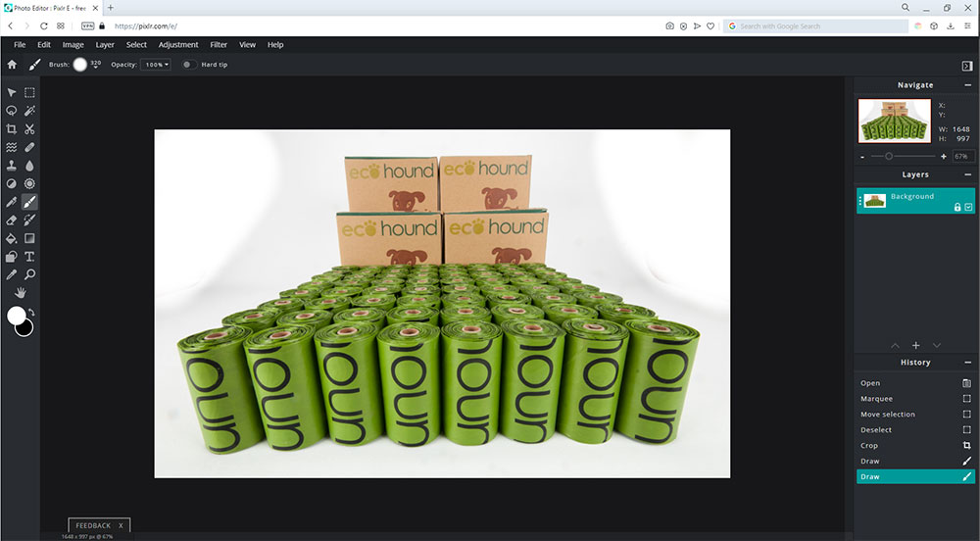Select the Brush tool in toolbox
This screenshot has height=541, width=980.
tap(29, 202)
